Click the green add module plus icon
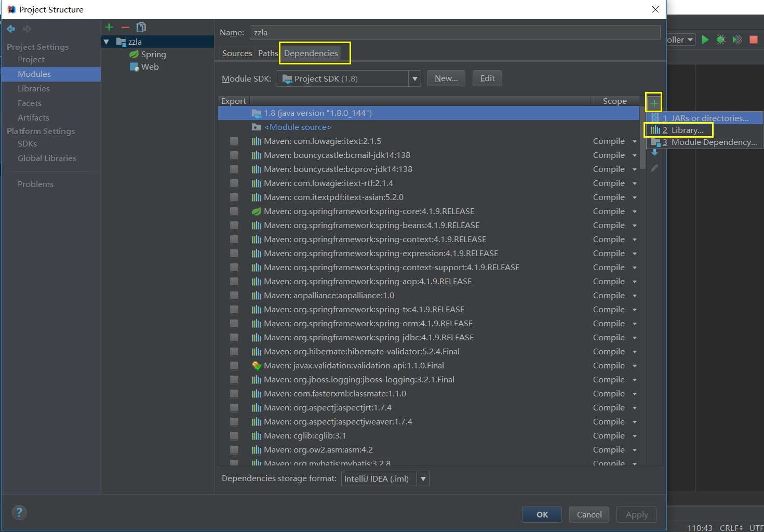Image resolution: width=764 pixels, height=532 pixels. tap(109, 27)
